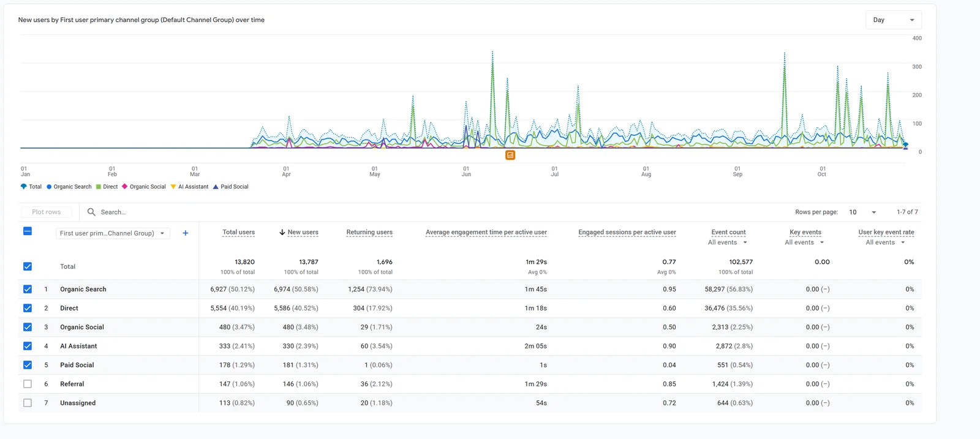Image resolution: width=980 pixels, height=439 pixels.
Task: Sort by Engaged sessions per active user
Action: point(627,232)
